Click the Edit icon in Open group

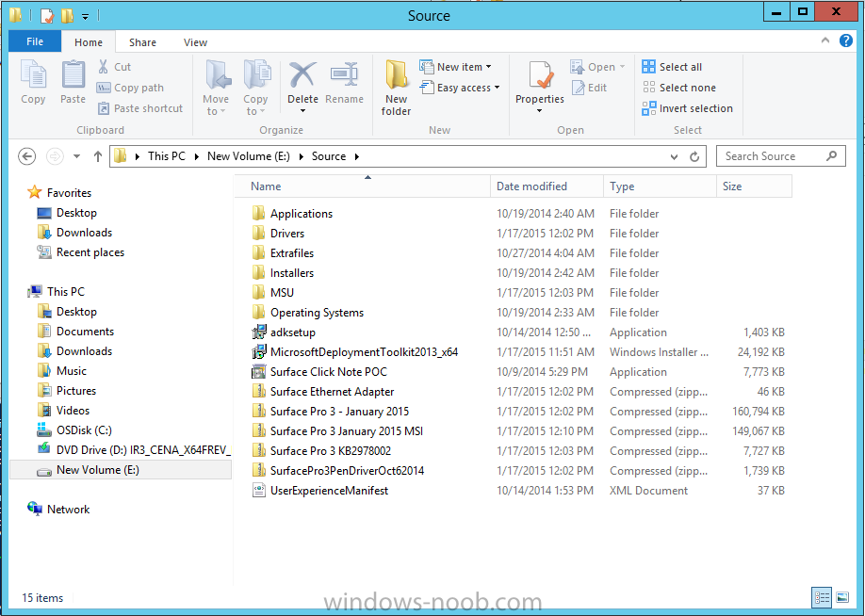(579, 88)
